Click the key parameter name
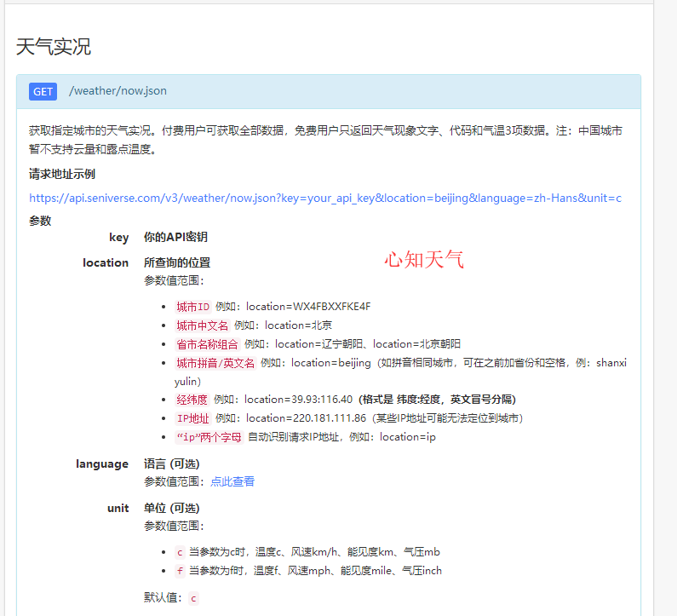The image size is (677, 616). [x=118, y=237]
